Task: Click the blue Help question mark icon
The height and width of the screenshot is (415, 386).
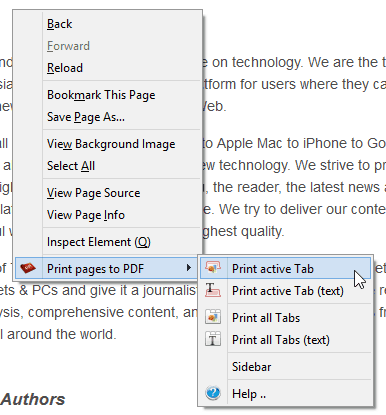Action: tap(213, 393)
